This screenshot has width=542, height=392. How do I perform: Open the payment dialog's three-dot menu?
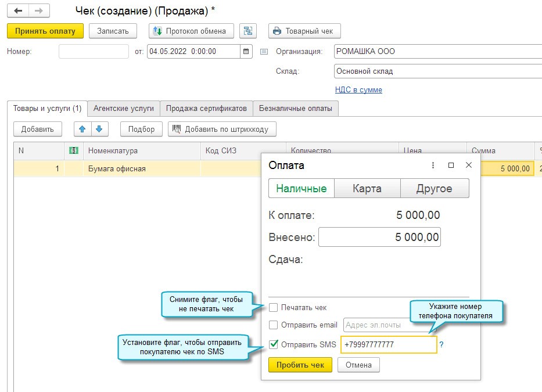pos(433,166)
